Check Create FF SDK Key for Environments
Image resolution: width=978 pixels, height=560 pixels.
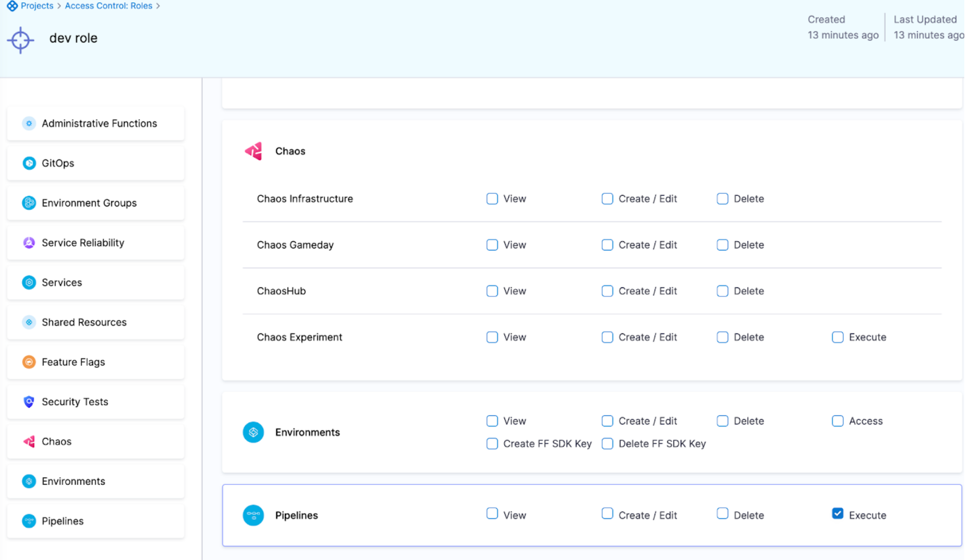pos(492,444)
